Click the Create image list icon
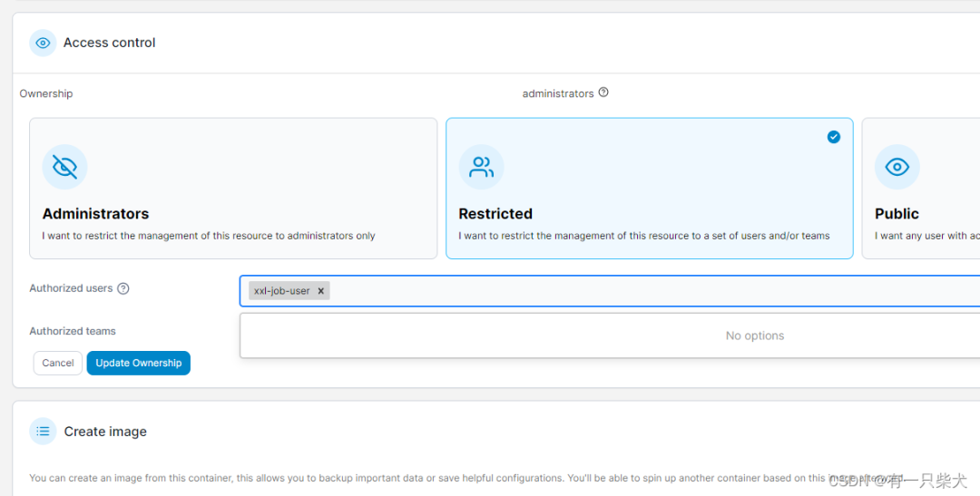 (43, 431)
